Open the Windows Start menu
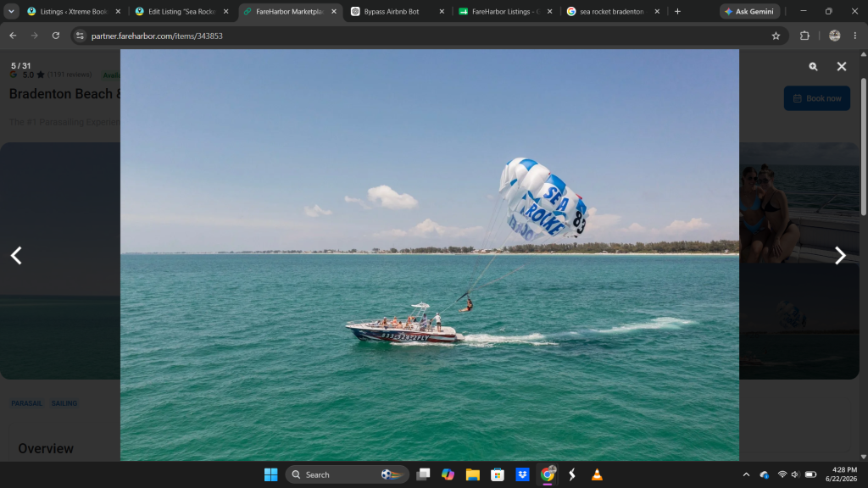 pos(270,474)
